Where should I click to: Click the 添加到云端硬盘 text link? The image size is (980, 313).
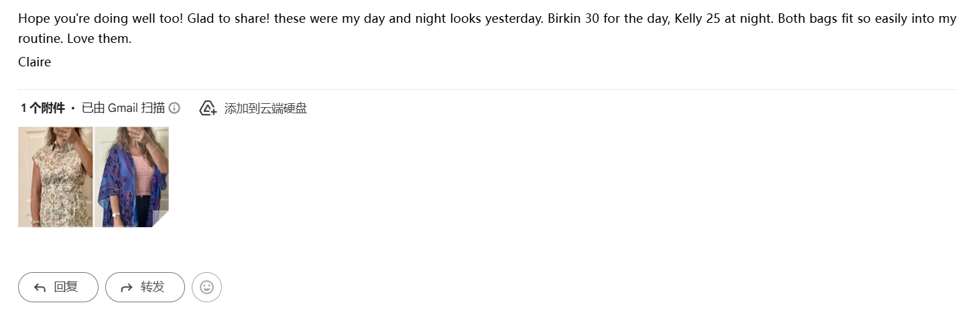pos(265,108)
